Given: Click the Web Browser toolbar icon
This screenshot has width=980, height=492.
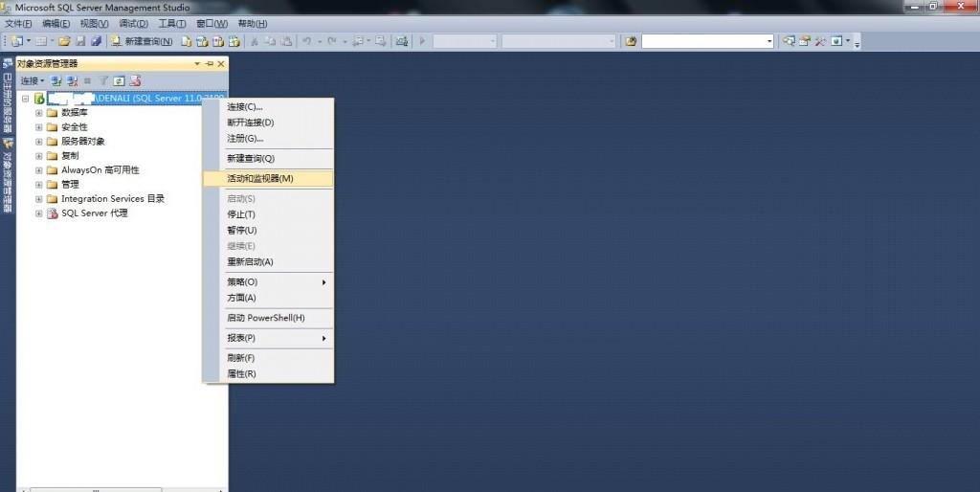Looking at the screenshot, I should 836,41.
